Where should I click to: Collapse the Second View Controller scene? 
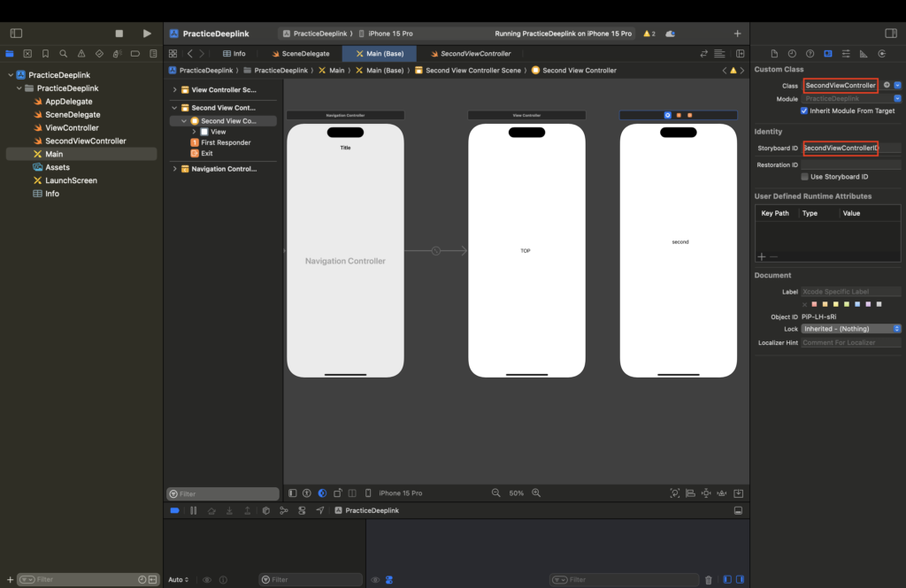point(174,108)
